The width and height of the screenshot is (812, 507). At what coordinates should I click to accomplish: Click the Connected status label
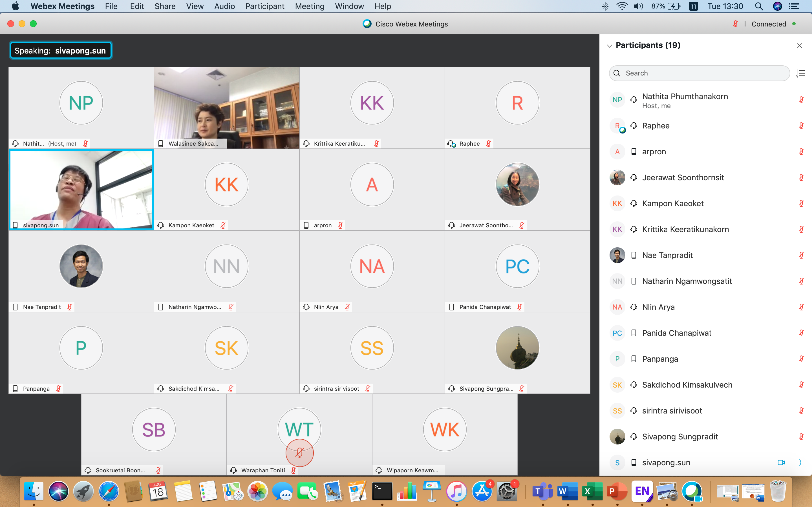point(769,24)
